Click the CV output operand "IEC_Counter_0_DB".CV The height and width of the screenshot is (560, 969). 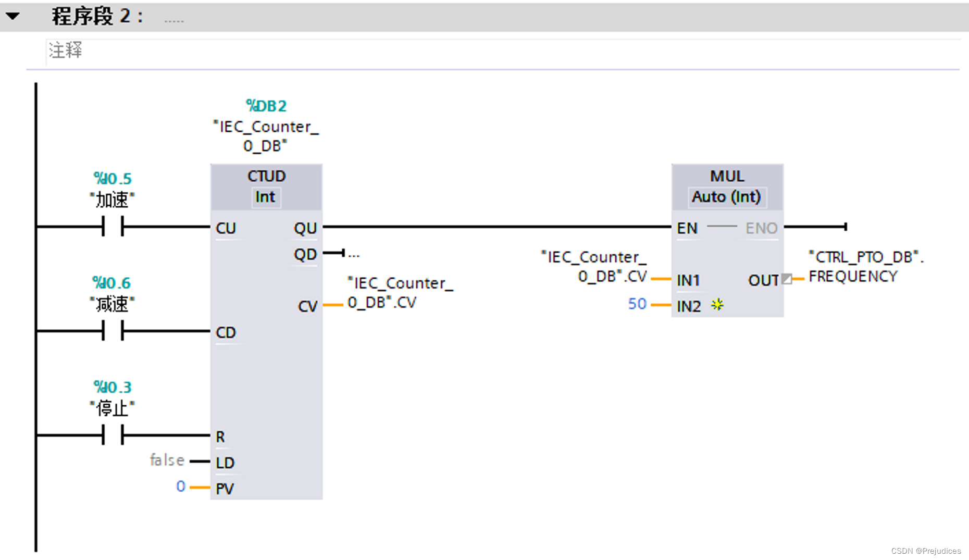coord(400,293)
